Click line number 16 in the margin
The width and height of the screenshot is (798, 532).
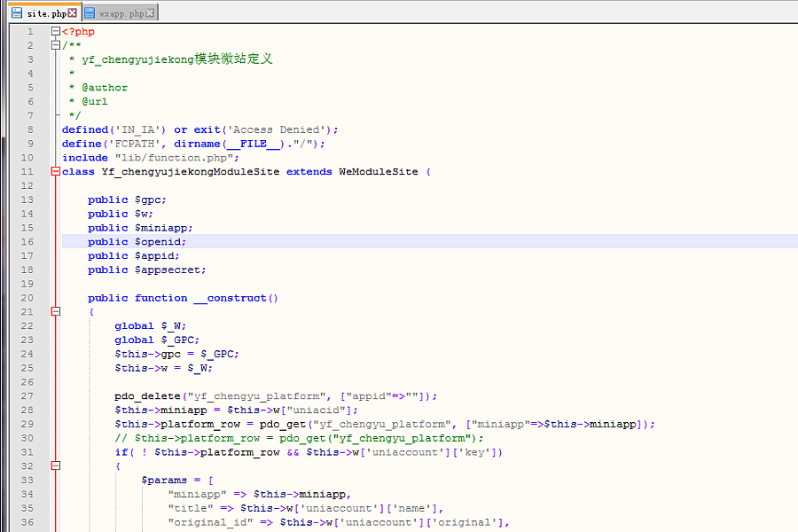(27, 242)
